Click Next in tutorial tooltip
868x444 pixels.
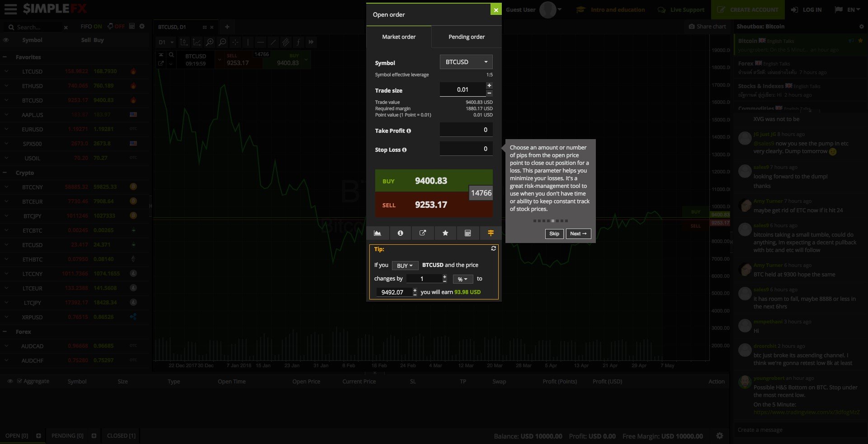(x=578, y=234)
